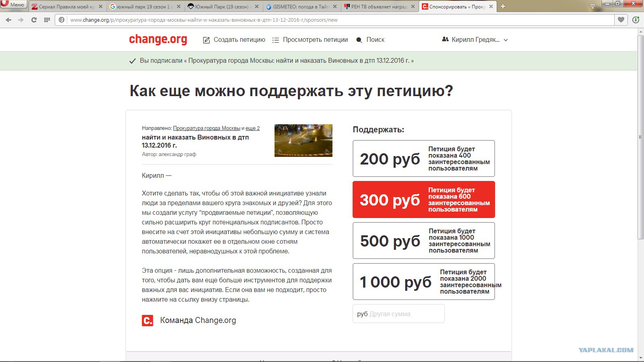
Task: Follow the Прокуратура города Москвы link
Action: coord(206,128)
